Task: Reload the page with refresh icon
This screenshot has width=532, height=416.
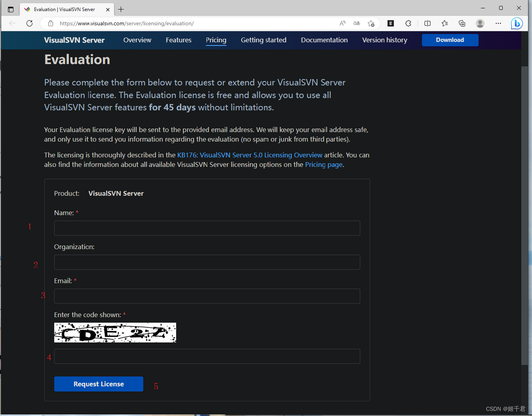Action: click(x=29, y=23)
